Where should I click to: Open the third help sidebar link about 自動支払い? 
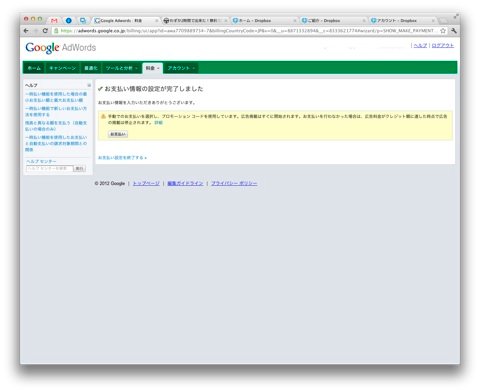56,126
